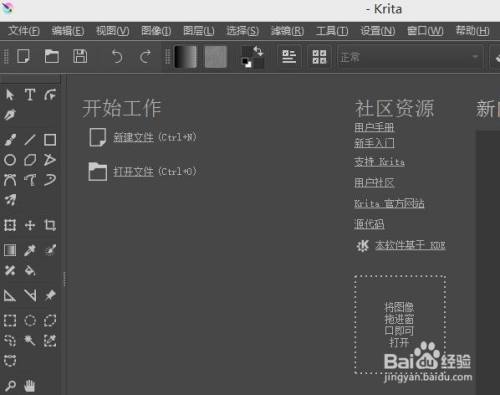Open the brush presets chooser grid

pyautogui.click(x=319, y=57)
